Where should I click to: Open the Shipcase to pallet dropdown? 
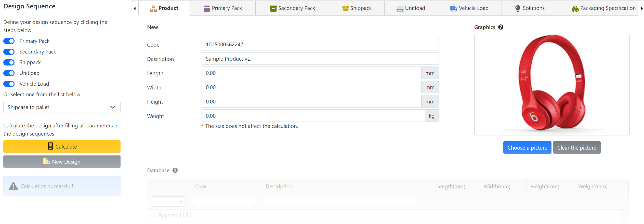tap(62, 107)
